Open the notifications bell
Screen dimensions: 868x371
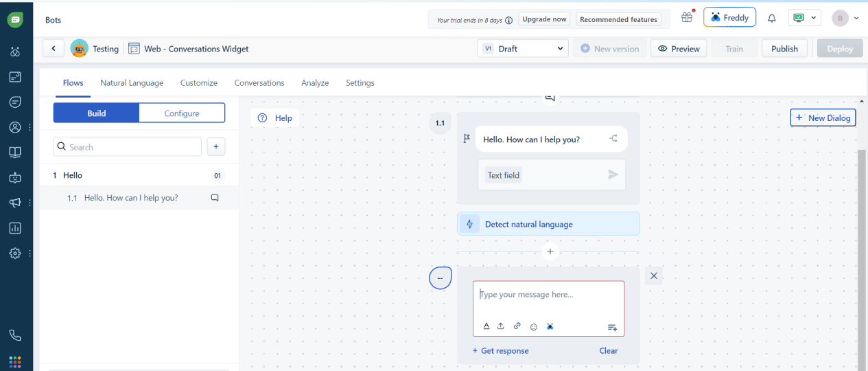[772, 19]
